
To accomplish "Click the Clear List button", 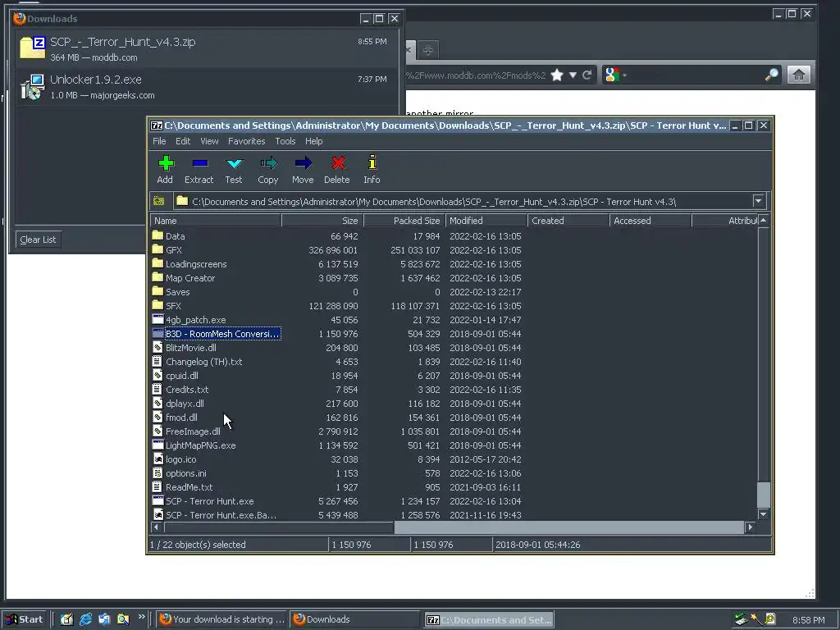I will pos(38,240).
